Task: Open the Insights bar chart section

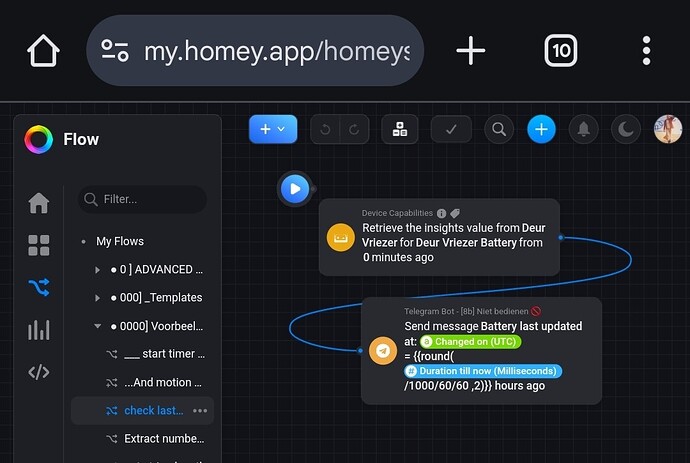Action: 39,330
